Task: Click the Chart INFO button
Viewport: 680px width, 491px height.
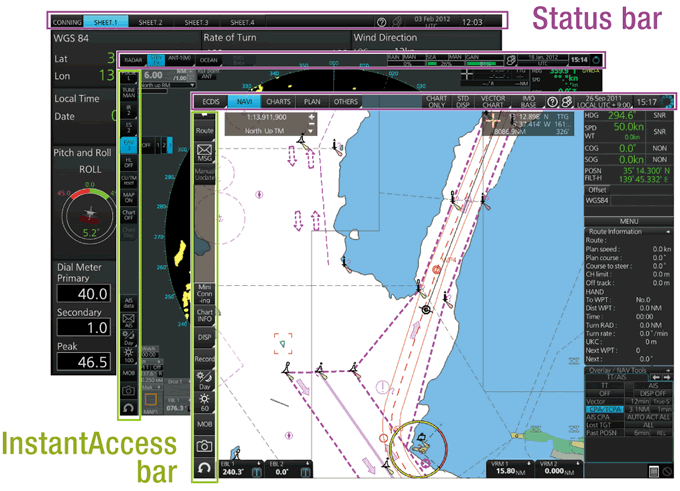Action: 204,315
